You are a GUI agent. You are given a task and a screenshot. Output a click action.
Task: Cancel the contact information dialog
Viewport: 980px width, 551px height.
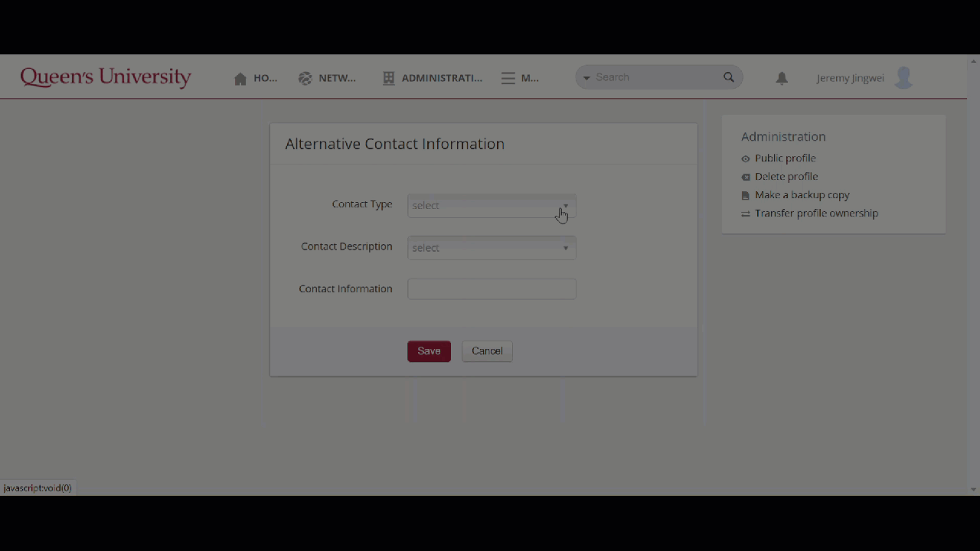[x=487, y=351]
